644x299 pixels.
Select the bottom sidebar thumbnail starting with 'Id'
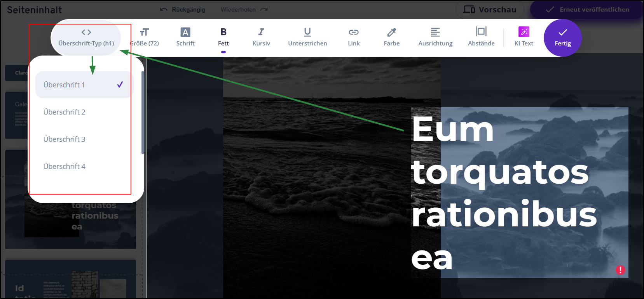[x=70, y=279]
